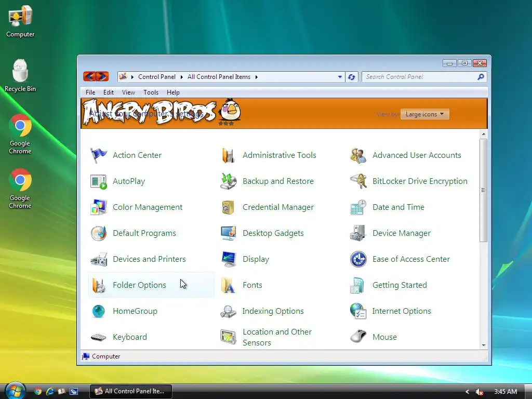Open the Mouse icon
The height and width of the screenshot is (399, 532).
358,337
